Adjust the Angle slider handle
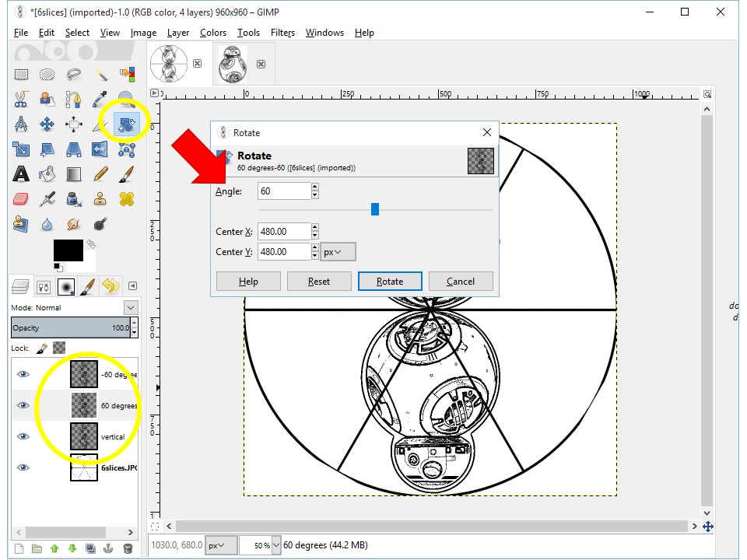The width and height of the screenshot is (747, 560). (375, 209)
